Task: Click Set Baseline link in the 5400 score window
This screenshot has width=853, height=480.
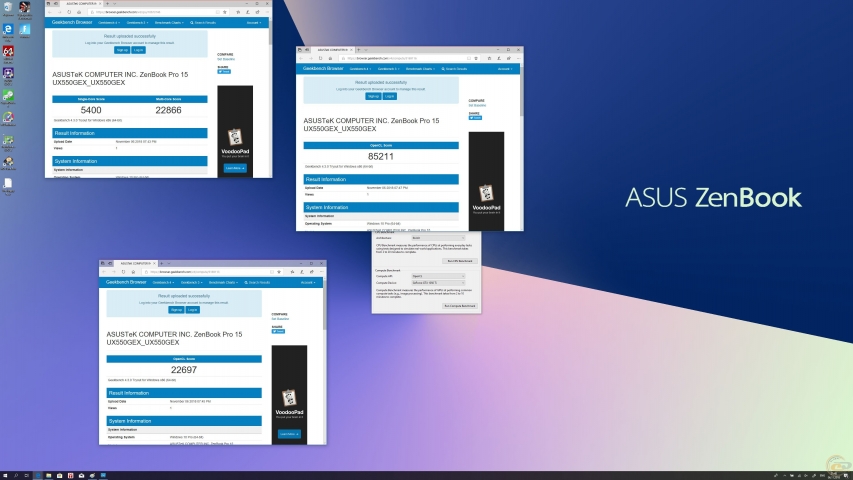Action: click(x=226, y=59)
